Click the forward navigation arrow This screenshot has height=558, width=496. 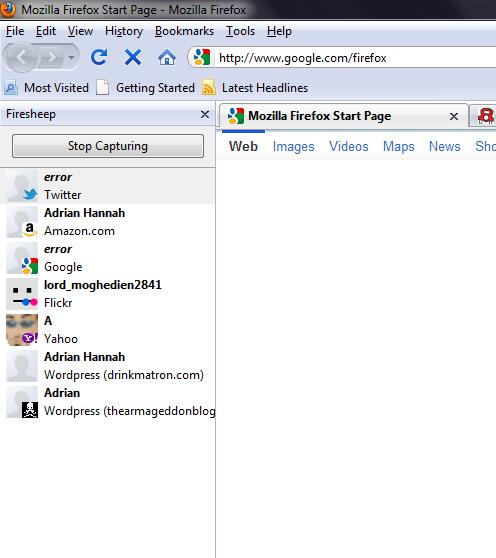point(52,57)
